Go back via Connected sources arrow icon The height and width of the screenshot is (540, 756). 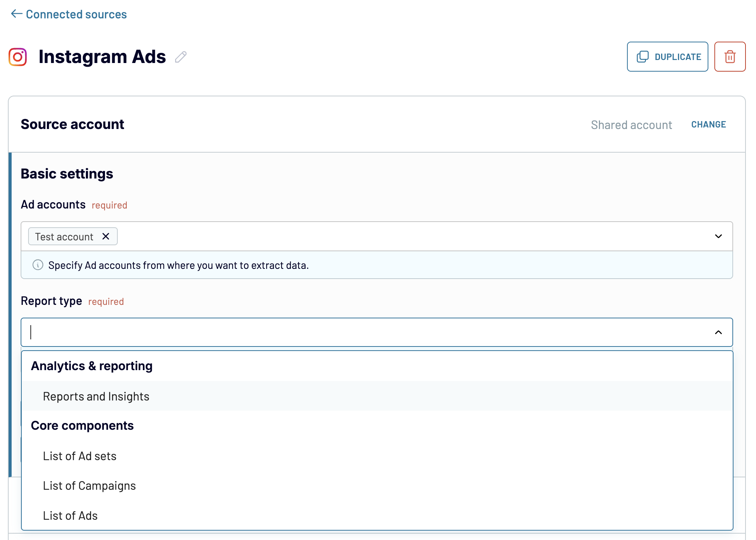point(16,14)
